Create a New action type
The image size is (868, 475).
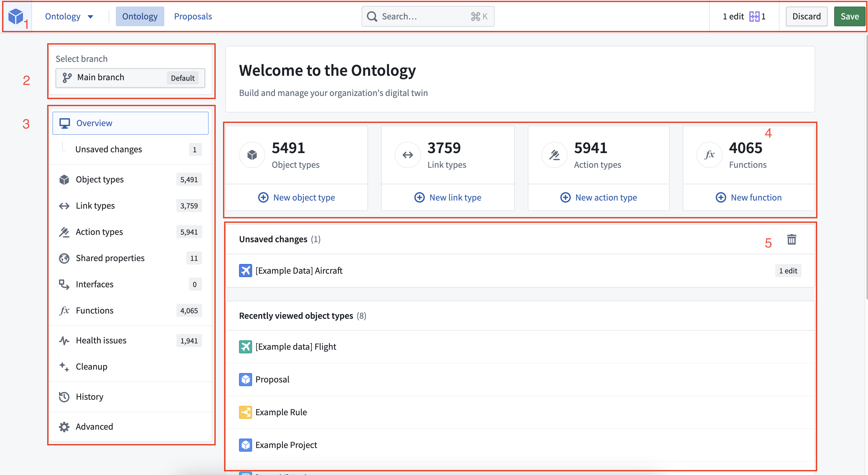click(x=598, y=197)
